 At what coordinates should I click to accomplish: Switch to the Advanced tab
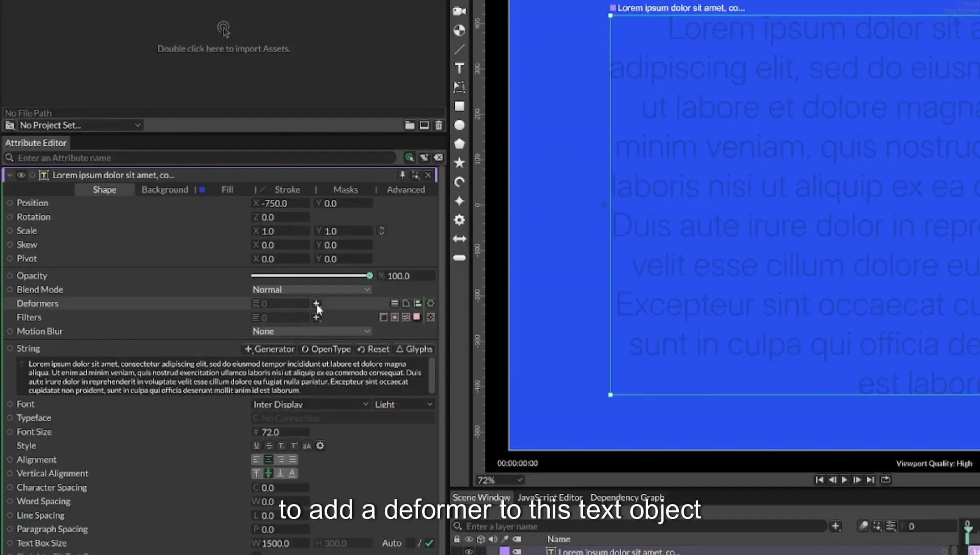406,189
